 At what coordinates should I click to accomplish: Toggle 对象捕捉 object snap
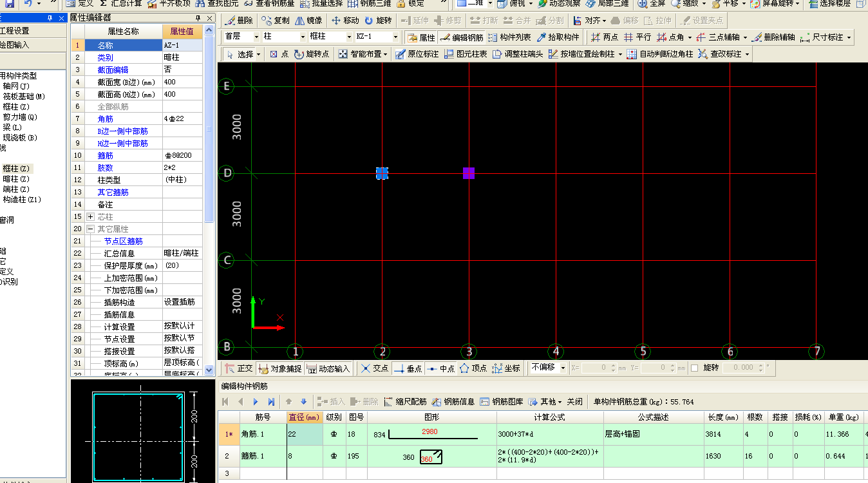click(279, 368)
